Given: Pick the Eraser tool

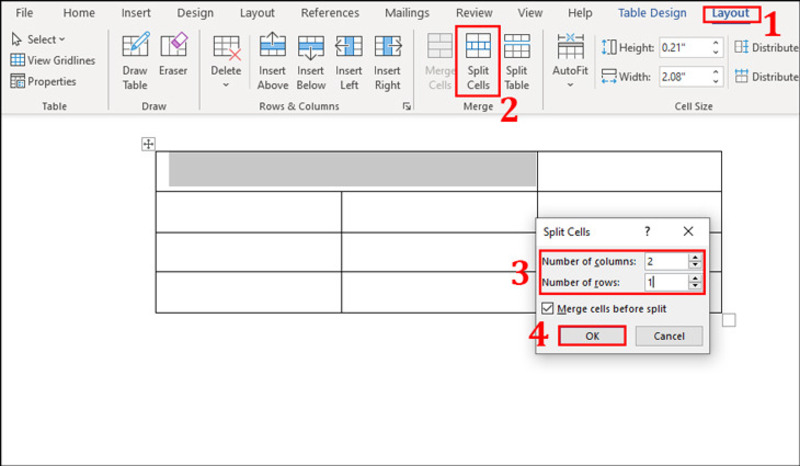Looking at the screenshot, I should (173, 61).
